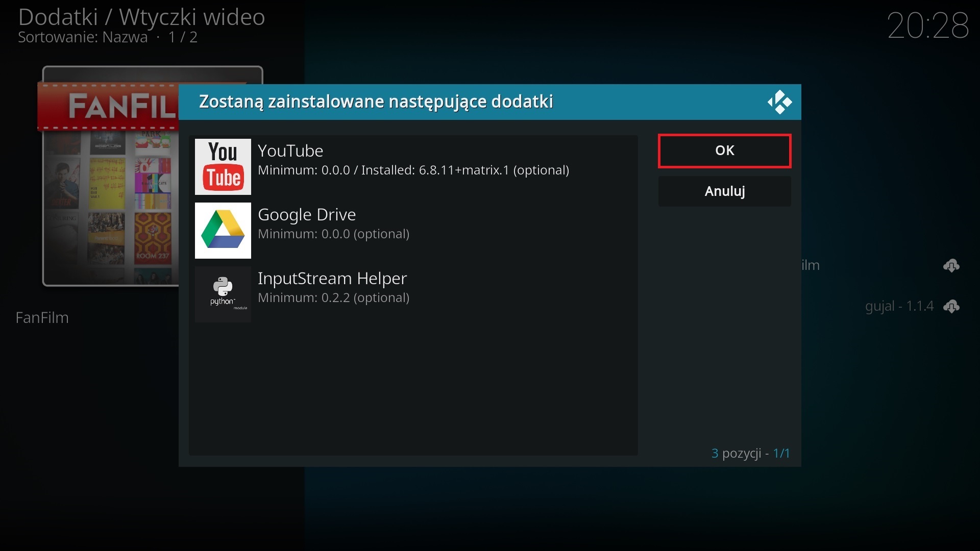Click the upper cloud download icon on right
This screenshot has height=551, width=980.
[952, 265]
